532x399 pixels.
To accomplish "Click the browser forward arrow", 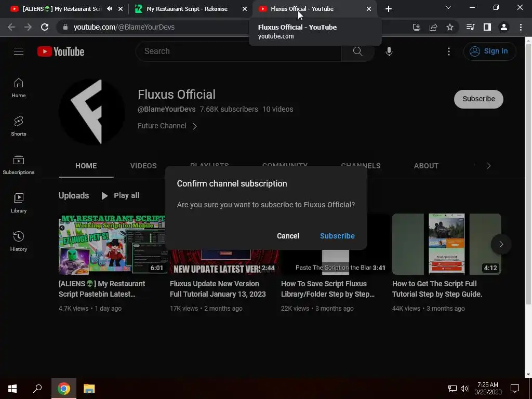I will [x=28, y=27].
